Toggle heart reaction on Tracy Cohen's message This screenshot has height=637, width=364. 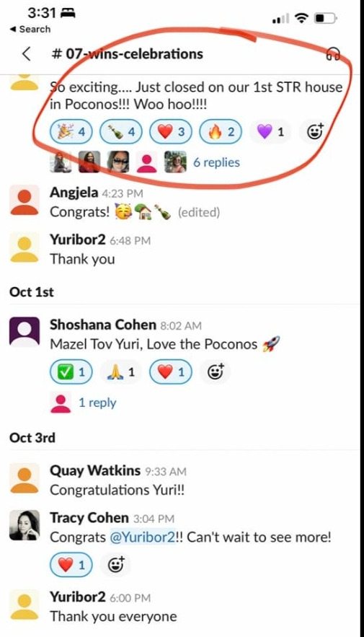[71, 565]
